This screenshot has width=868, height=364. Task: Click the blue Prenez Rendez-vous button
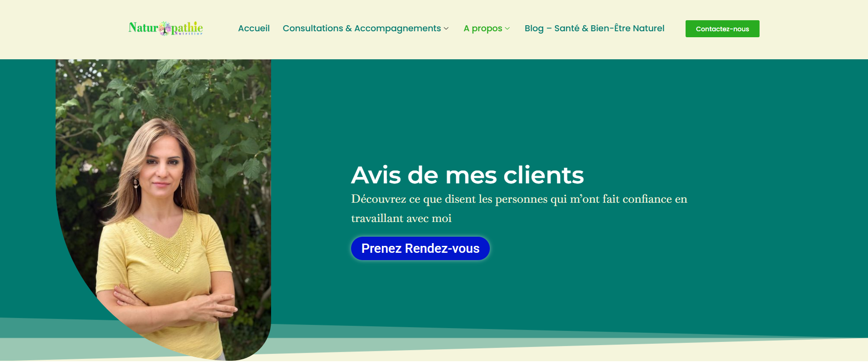coord(420,248)
